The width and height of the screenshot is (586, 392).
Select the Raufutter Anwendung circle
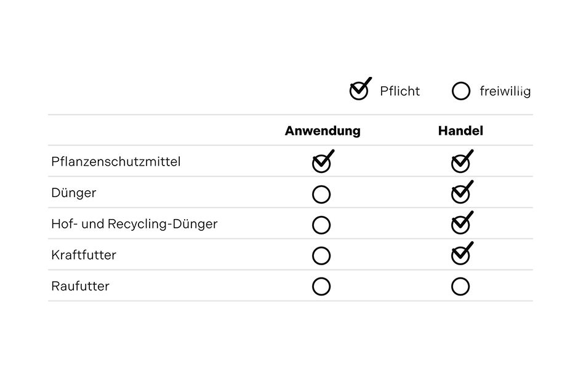point(321,286)
